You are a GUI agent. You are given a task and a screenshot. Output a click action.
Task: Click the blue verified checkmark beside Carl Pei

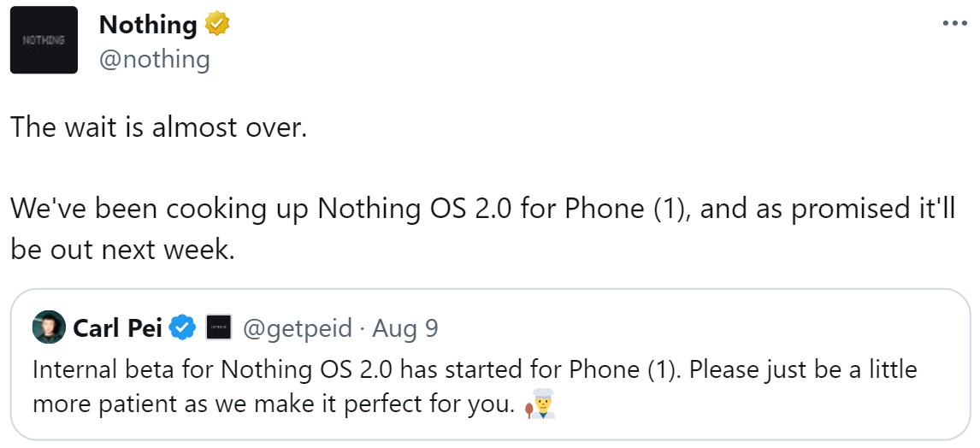[183, 327]
